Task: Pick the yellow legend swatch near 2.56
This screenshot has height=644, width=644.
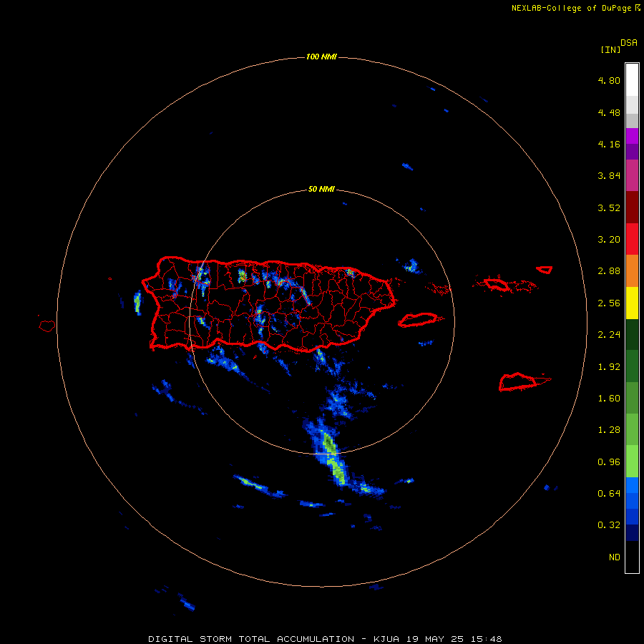Action: tap(632, 303)
